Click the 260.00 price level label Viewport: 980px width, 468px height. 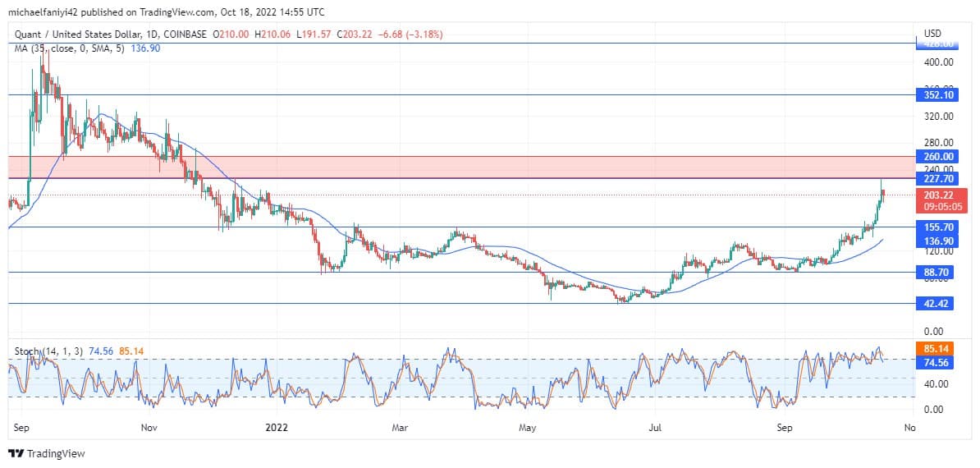(938, 156)
